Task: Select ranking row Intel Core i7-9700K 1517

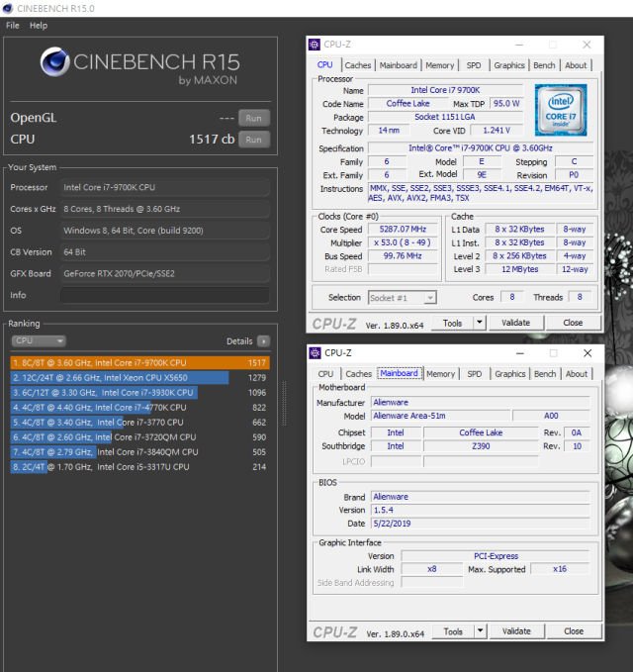Action: pyautogui.click(x=140, y=362)
